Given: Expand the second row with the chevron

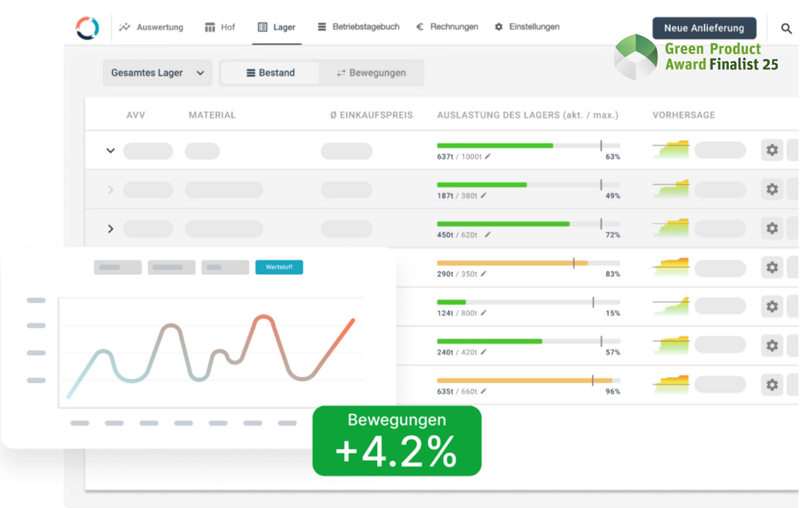Looking at the screenshot, I should [x=111, y=190].
